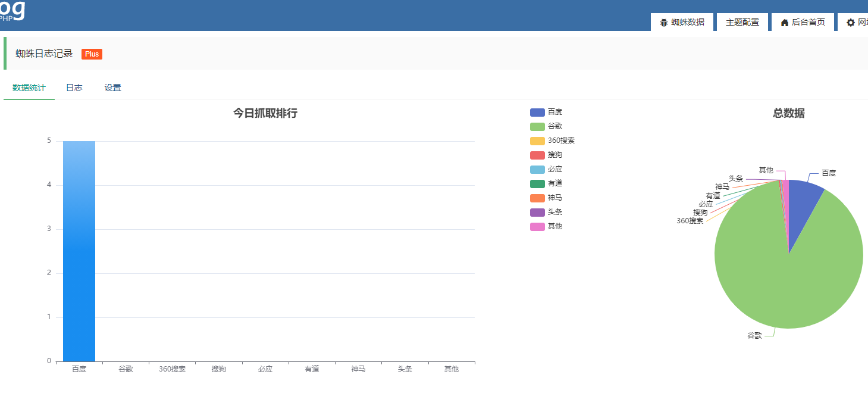
Task: Switch to the 日志 tab
Action: 74,88
